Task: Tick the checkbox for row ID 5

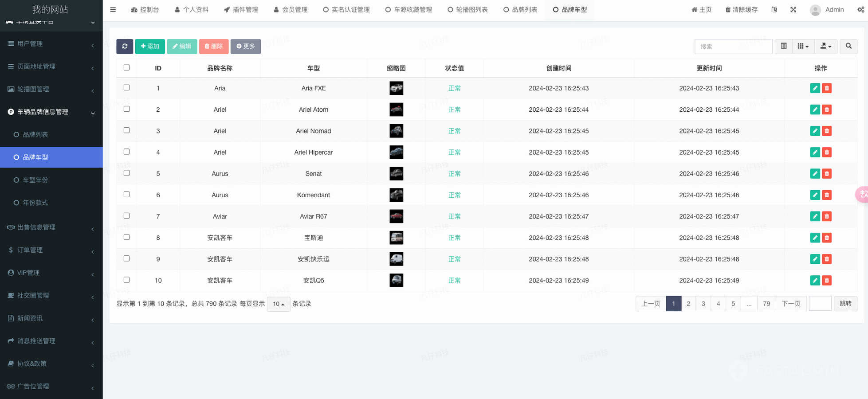Action: click(x=127, y=173)
